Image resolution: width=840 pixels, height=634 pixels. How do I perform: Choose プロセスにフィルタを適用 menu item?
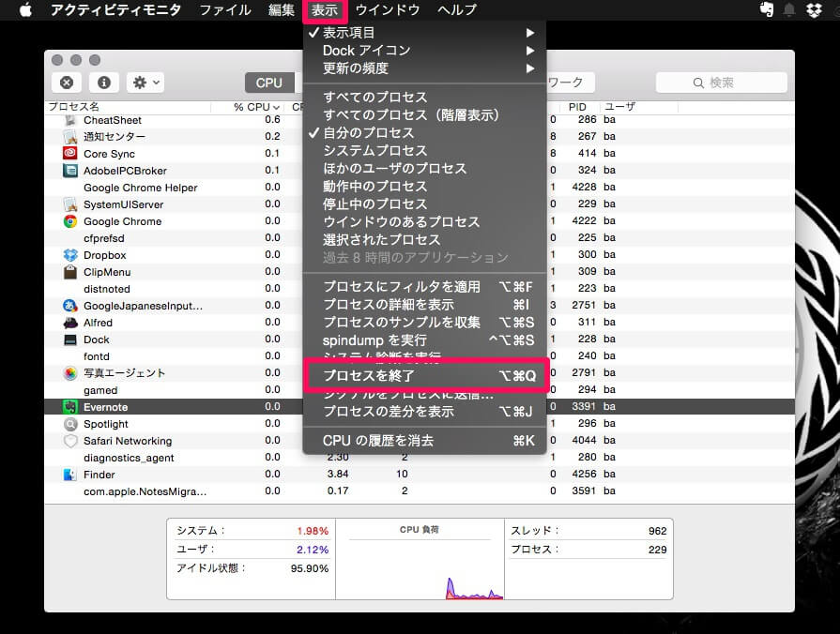pyautogui.click(x=424, y=286)
